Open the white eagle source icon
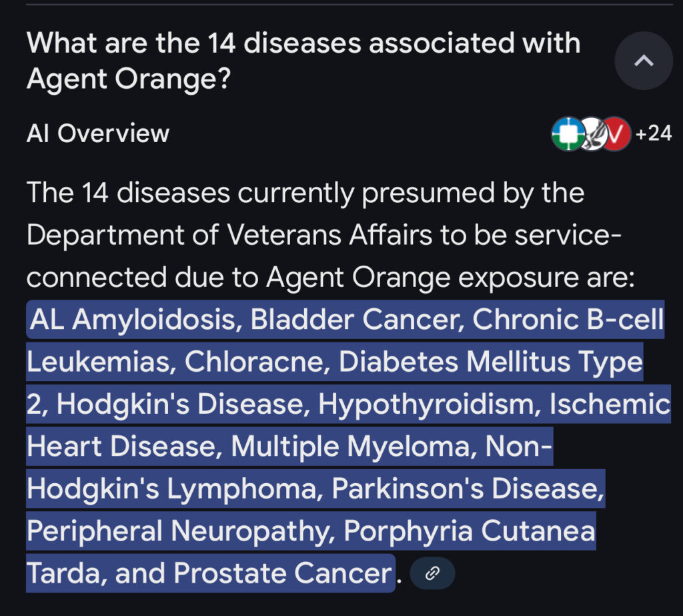Image resolution: width=683 pixels, height=616 pixels. point(591,134)
